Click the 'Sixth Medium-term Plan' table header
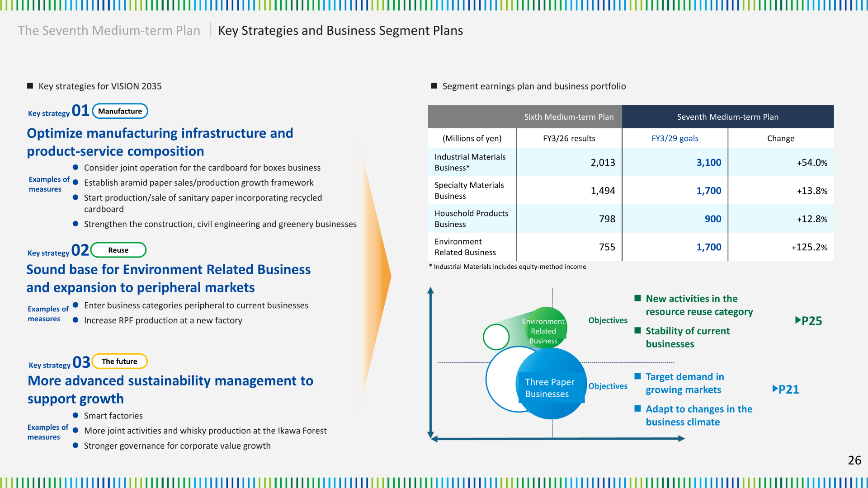The image size is (868, 488). 569,117
